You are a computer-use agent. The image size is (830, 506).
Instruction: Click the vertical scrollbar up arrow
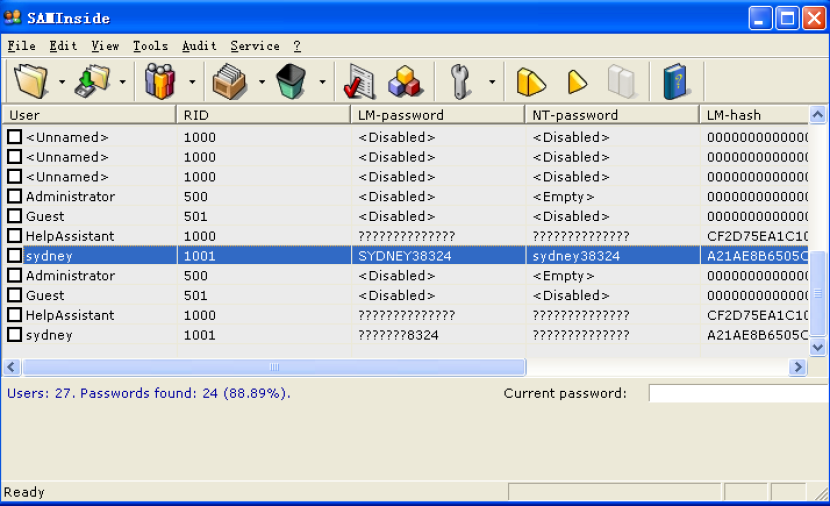[818, 114]
